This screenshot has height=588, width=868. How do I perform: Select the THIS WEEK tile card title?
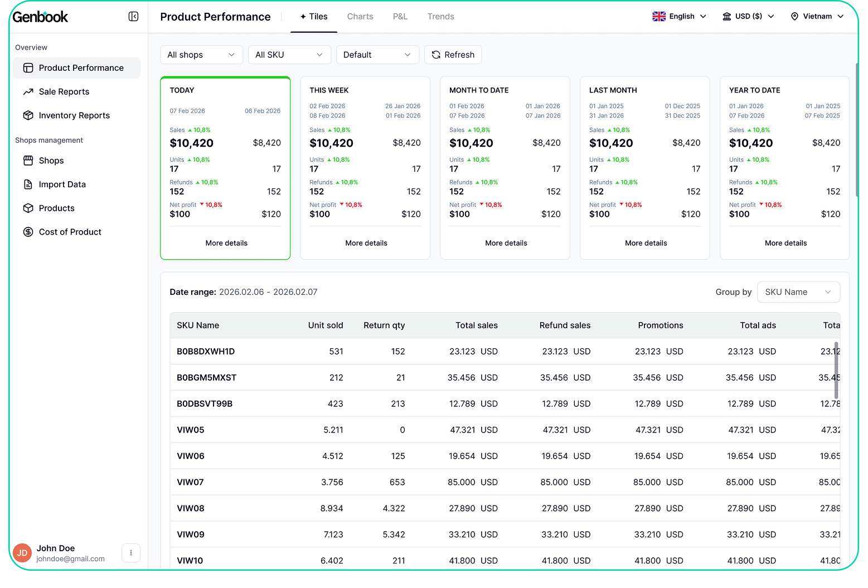[x=329, y=90]
